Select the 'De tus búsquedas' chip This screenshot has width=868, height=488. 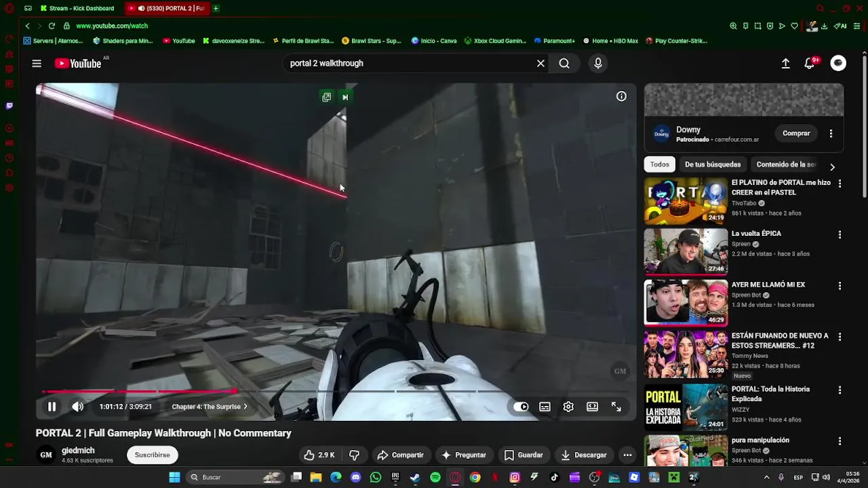tap(713, 164)
